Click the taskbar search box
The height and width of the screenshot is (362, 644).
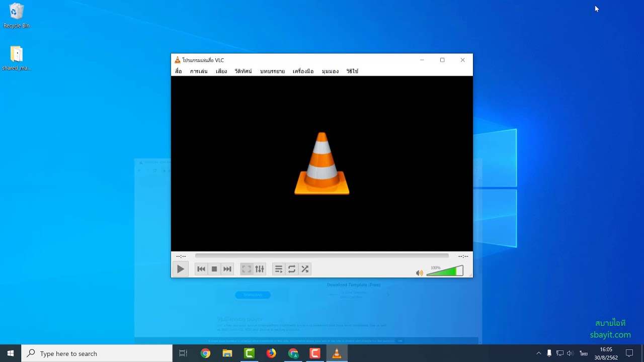coord(97,353)
